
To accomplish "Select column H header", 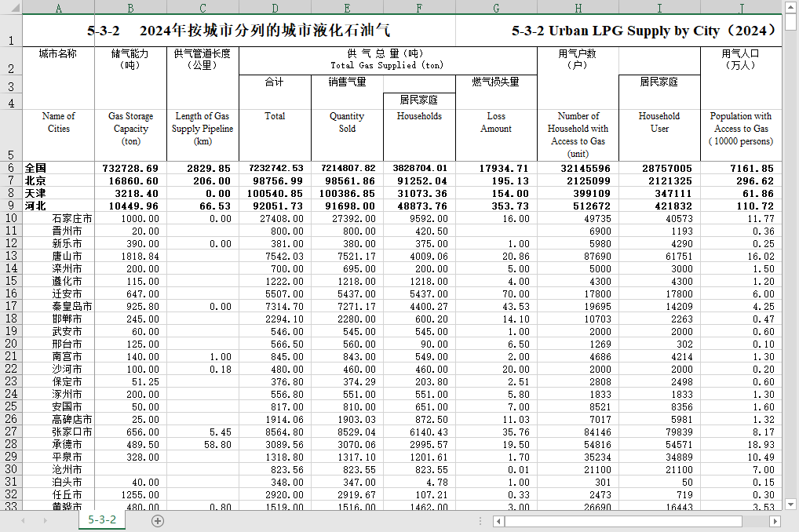I will [x=578, y=8].
